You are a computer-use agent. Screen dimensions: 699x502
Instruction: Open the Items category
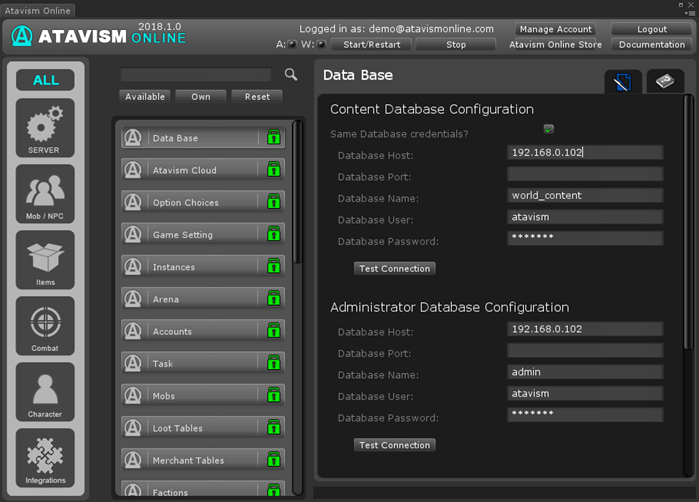[x=45, y=259]
